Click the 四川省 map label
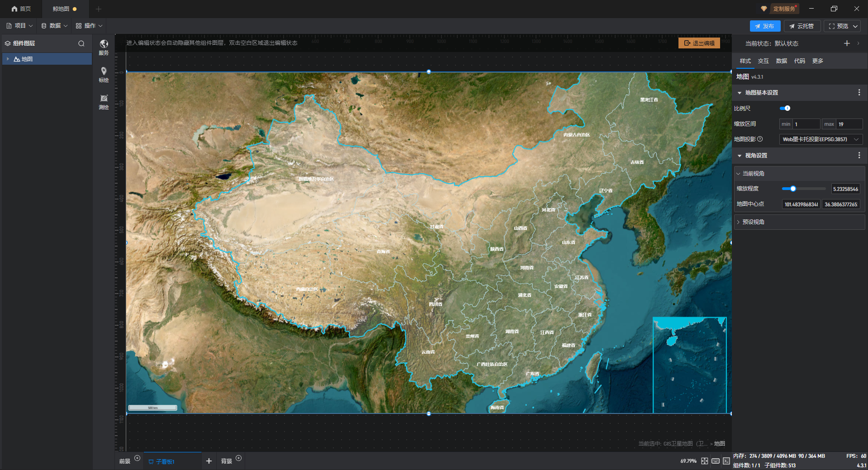Viewport: 868px width, 470px height. coord(436,304)
